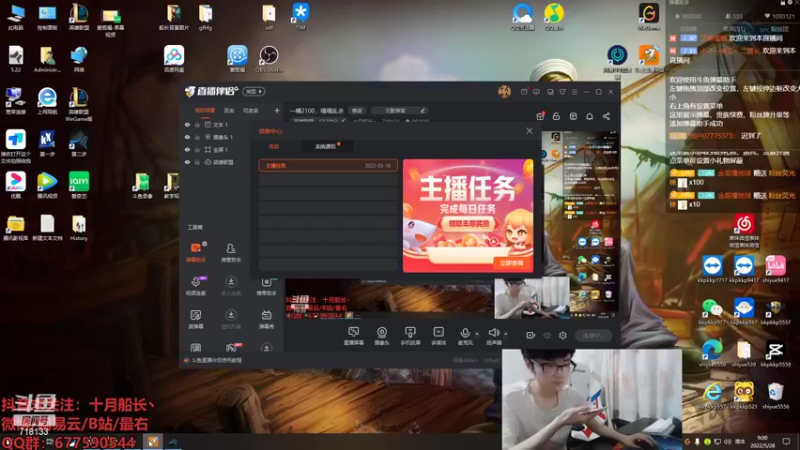Open the 视频连麦 tool
Screen dimensions: 800x450
[x=196, y=286]
